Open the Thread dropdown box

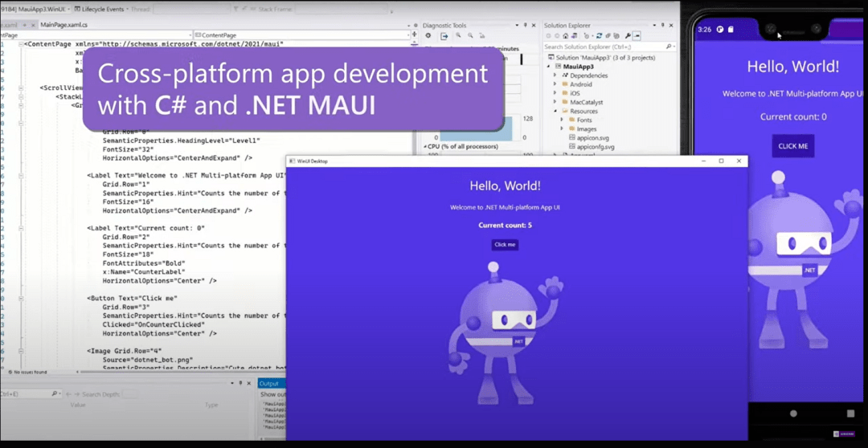pos(191,10)
